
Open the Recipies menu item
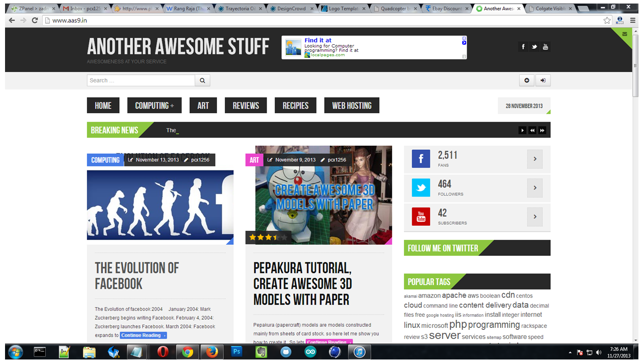coord(295,106)
